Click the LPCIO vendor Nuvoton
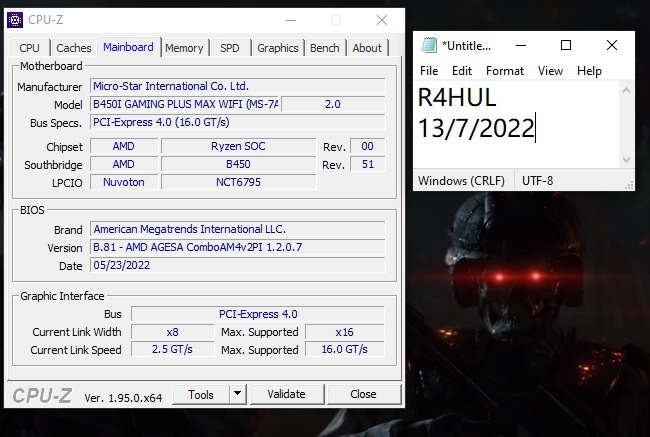The height and width of the screenshot is (437, 650). (124, 182)
